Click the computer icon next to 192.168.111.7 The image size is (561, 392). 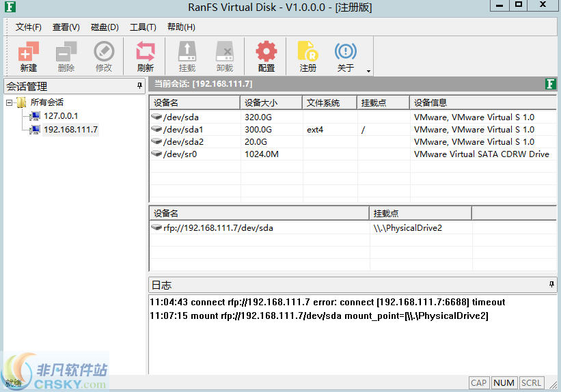tap(35, 130)
